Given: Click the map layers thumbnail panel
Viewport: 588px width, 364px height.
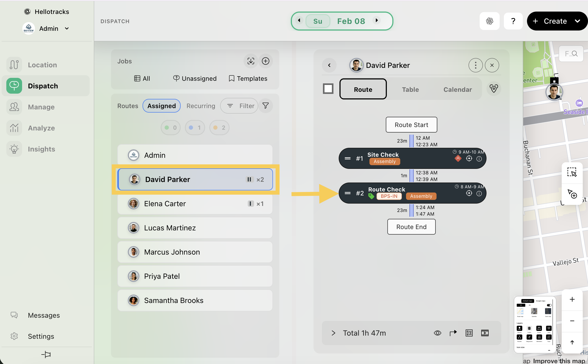Looking at the screenshot, I should 535,324.
